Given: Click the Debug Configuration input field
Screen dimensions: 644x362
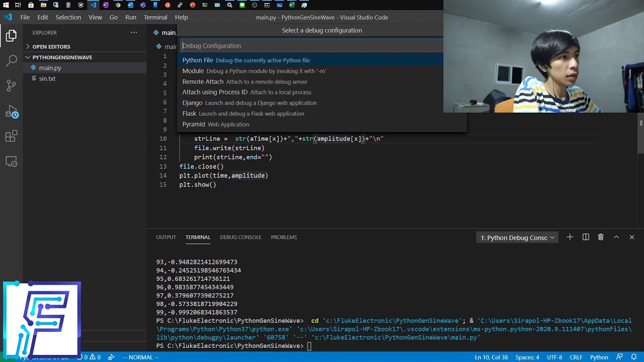Looking at the screenshot, I should 322,46.
